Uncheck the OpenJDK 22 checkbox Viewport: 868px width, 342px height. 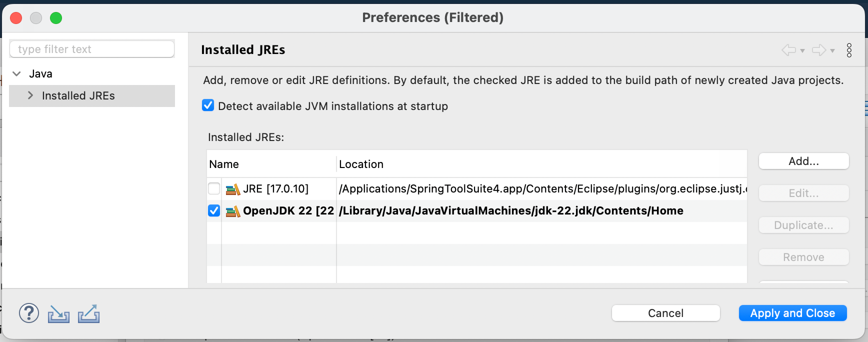tap(214, 210)
